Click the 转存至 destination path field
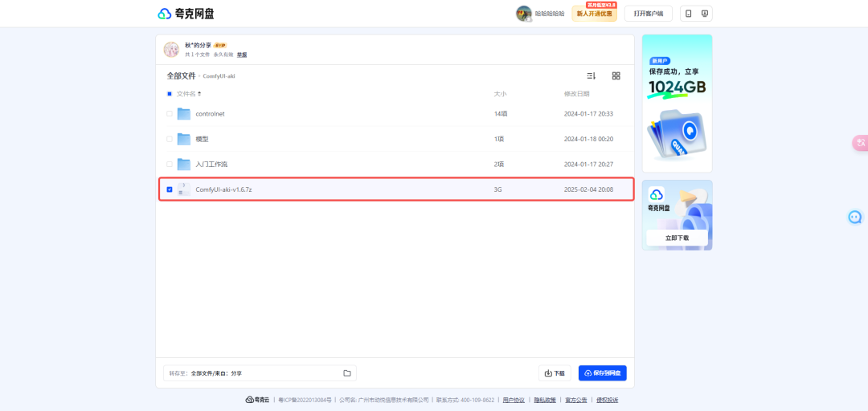The image size is (868, 411). pos(260,373)
